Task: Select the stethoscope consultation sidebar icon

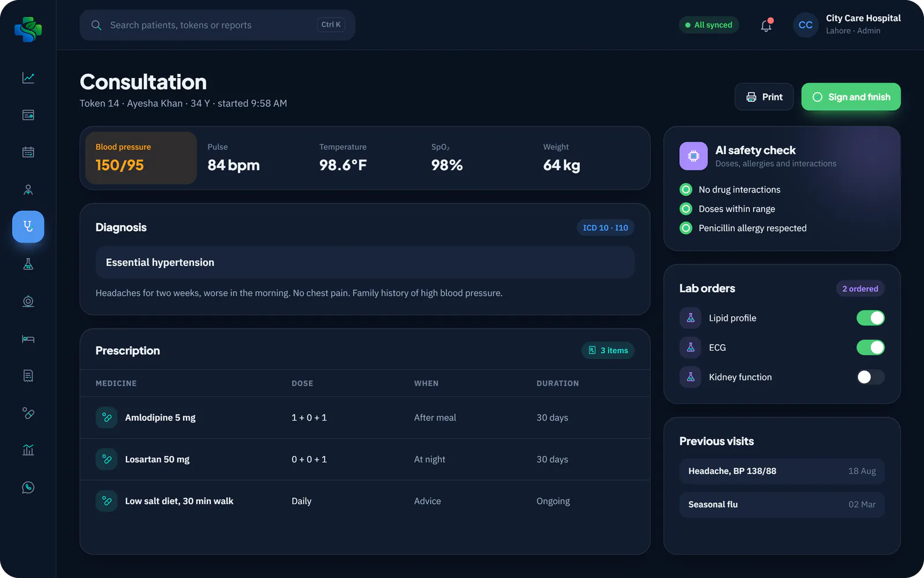Action: (28, 227)
